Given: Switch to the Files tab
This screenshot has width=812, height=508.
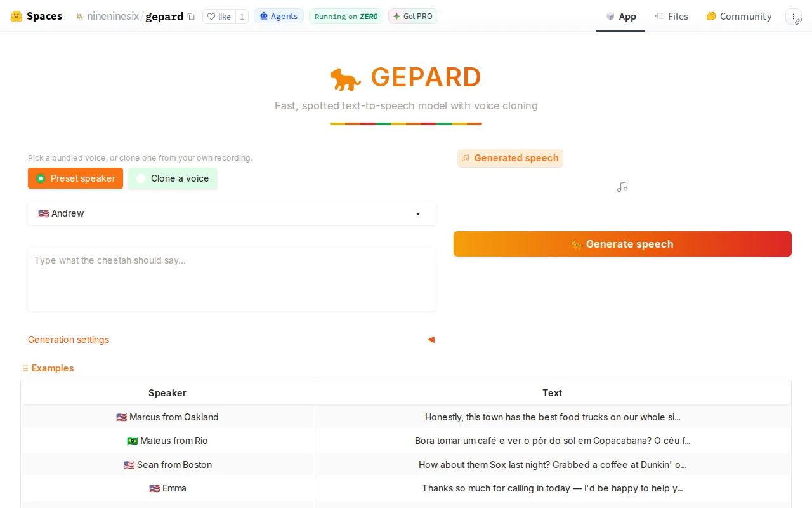Looking at the screenshot, I should coord(671,17).
